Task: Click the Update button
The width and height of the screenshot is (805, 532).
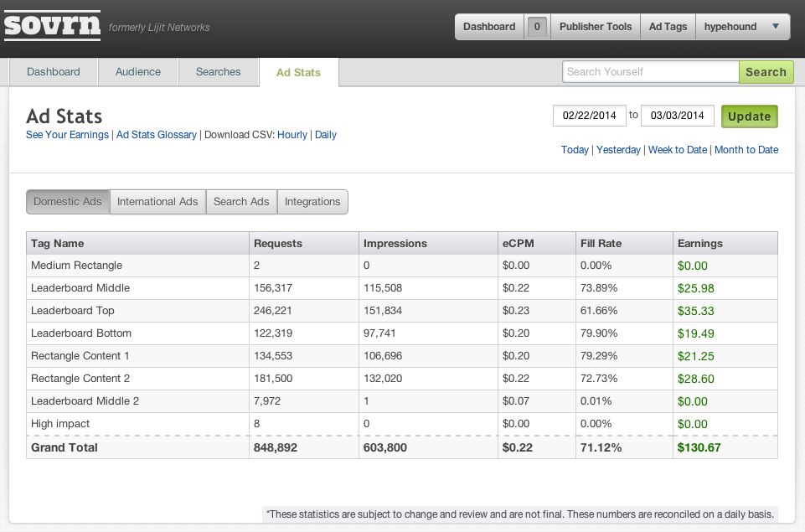Action: (x=749, y=116)
